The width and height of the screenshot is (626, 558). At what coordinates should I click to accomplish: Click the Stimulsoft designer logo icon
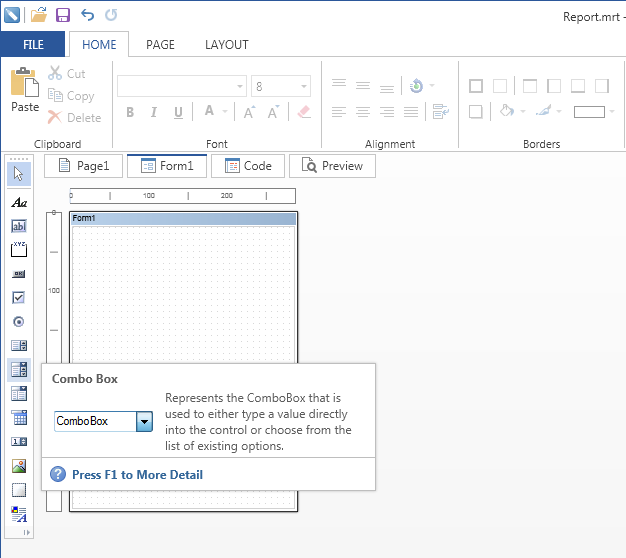click(12, 15)
